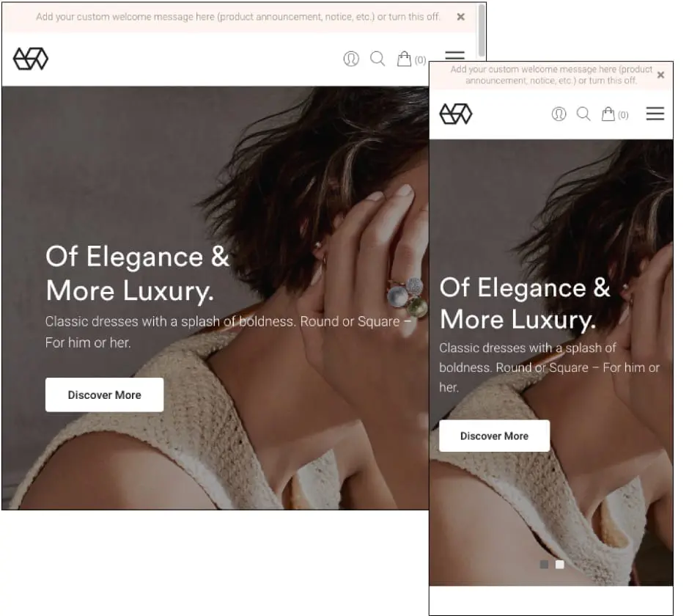Click the cart count (0) in the tablet window
This screenshot has width=689, height=616.
tap(420, 60)
